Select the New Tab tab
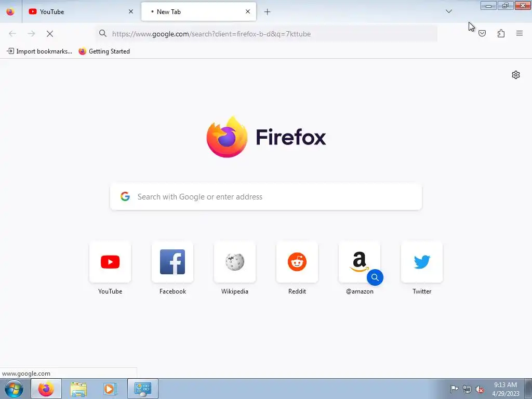532x399 pixels. (x=198, y=11)
